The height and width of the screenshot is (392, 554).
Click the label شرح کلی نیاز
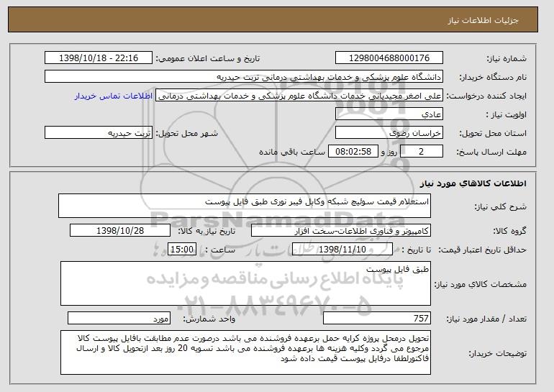click(500, 206)
